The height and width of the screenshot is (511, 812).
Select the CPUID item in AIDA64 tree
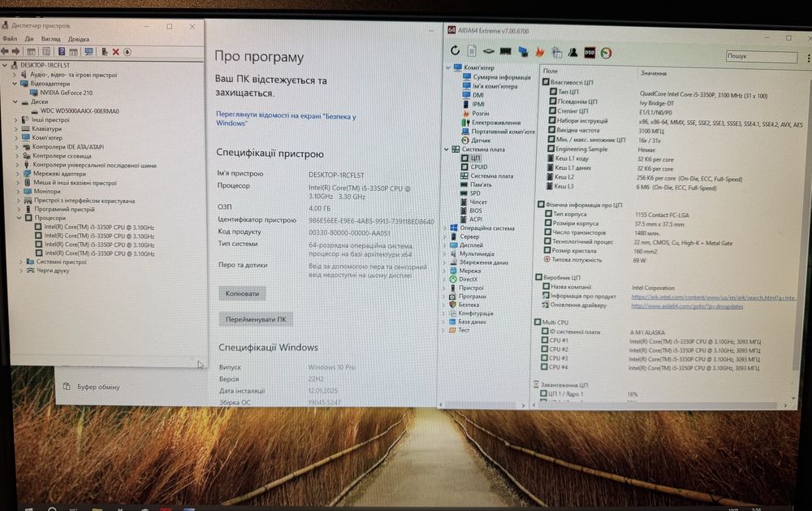[x=474, y=167]
